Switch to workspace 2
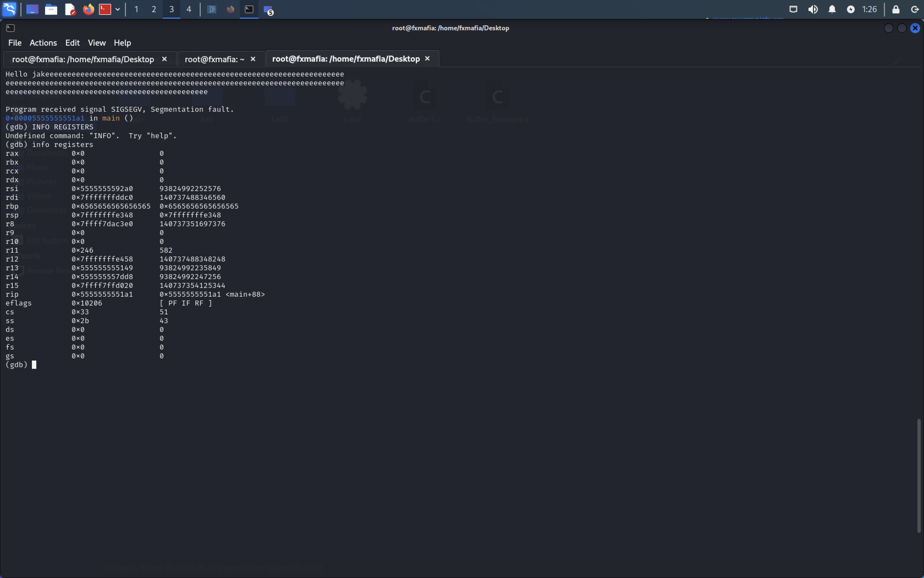Viewport: 924px width, 578px height. click(154, 9)
